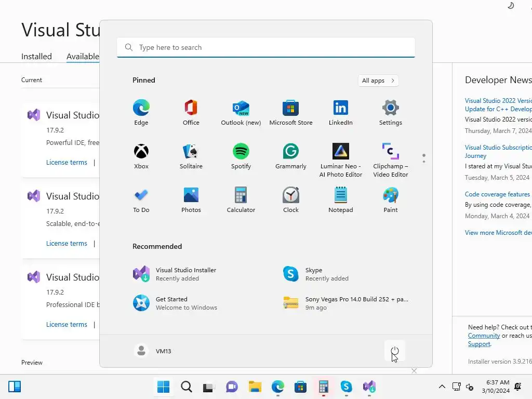Open recommended Sony Vegas Pro file
The height and width of the screenshot is (399, 532).
click(346, 303)
